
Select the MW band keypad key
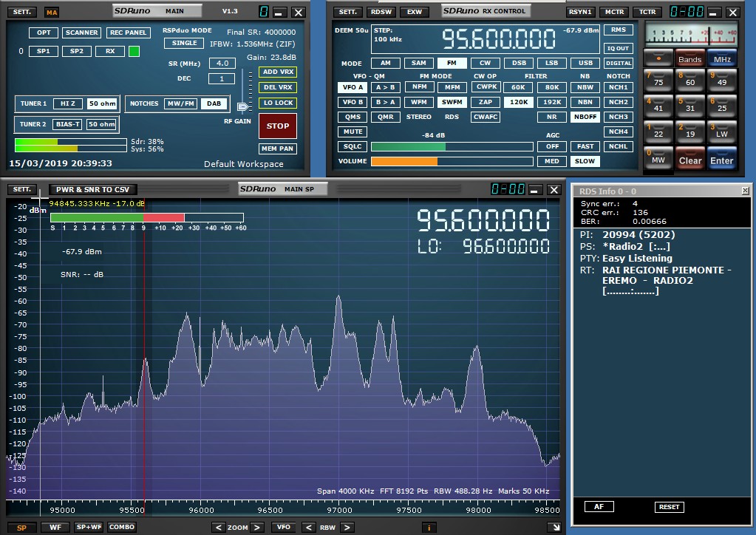658,160
